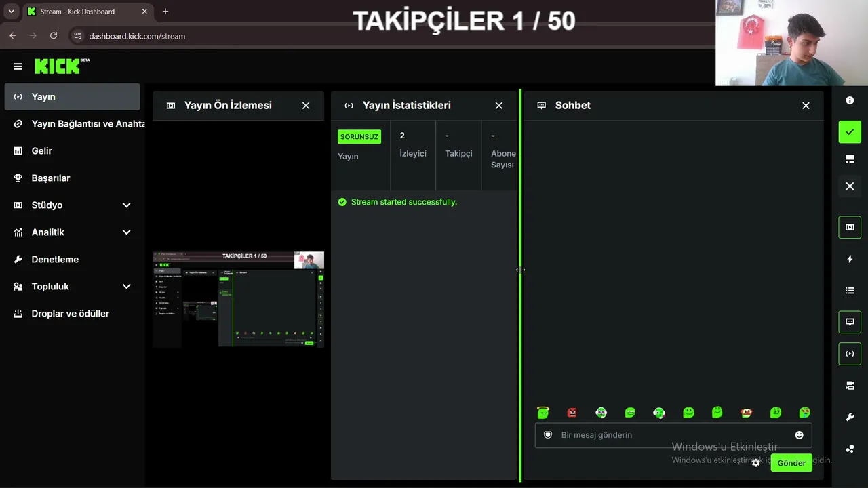
Task: Insert the halo angel emote
Action: coord(542,412)
